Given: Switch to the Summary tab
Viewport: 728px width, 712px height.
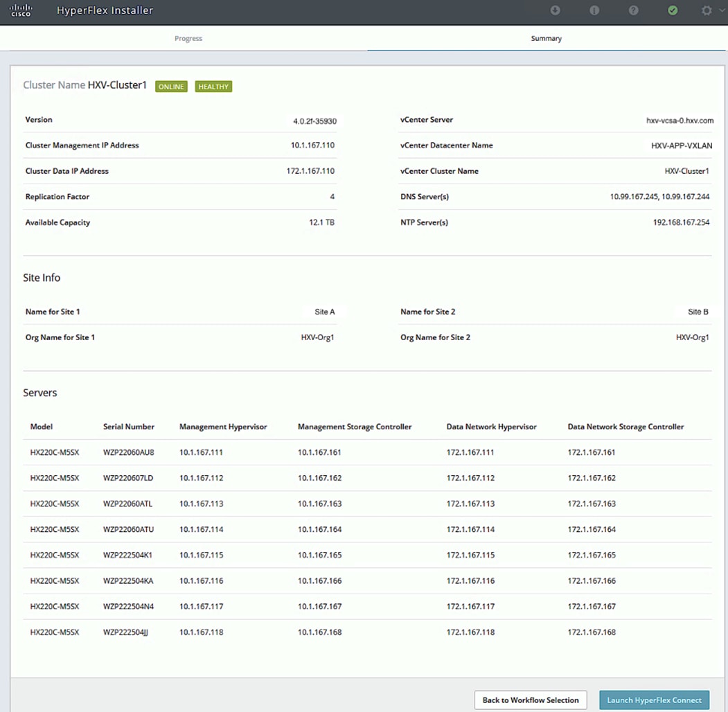Looking at the screenshot, I should (x=546, y=39).
